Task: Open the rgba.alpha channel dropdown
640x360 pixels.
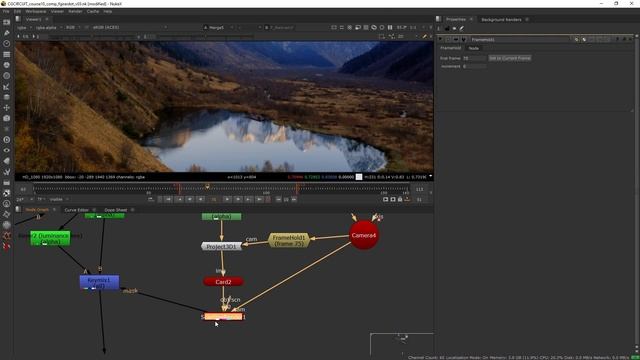Action: coord(49,27)
